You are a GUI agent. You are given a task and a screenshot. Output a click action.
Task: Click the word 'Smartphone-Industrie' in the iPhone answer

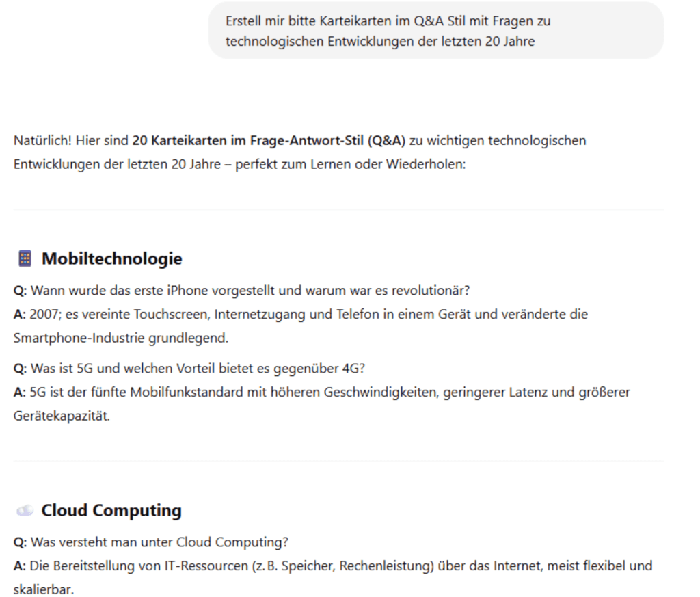(x=70, y=338)
